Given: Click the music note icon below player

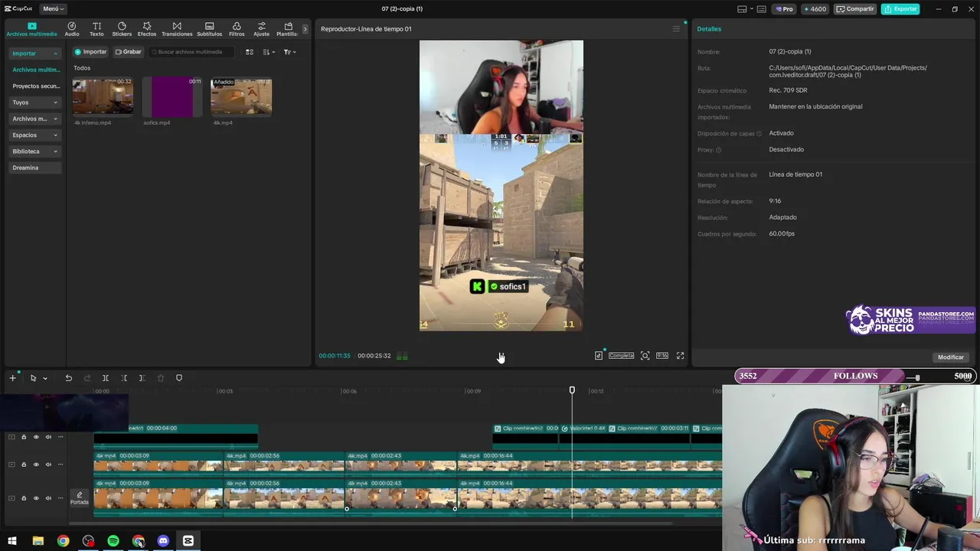Looking at the screenshot, I should [599, 356].
